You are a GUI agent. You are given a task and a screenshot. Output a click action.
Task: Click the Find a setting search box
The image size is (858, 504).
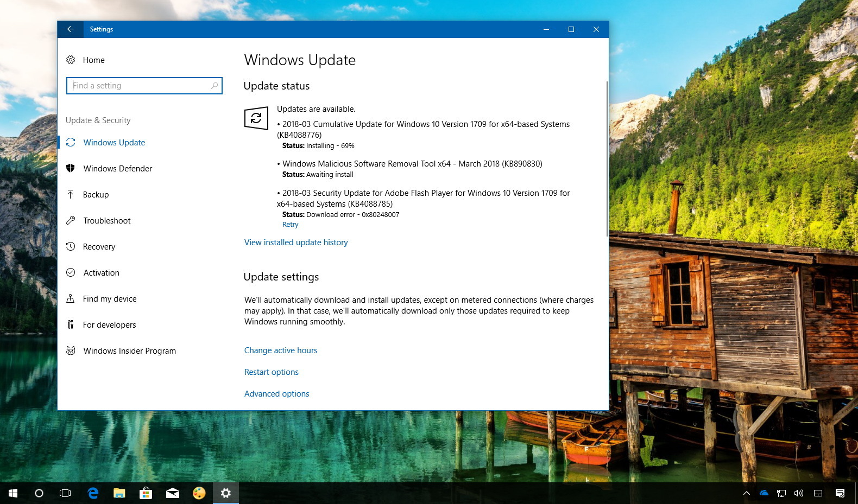click(x=144, y=86)
